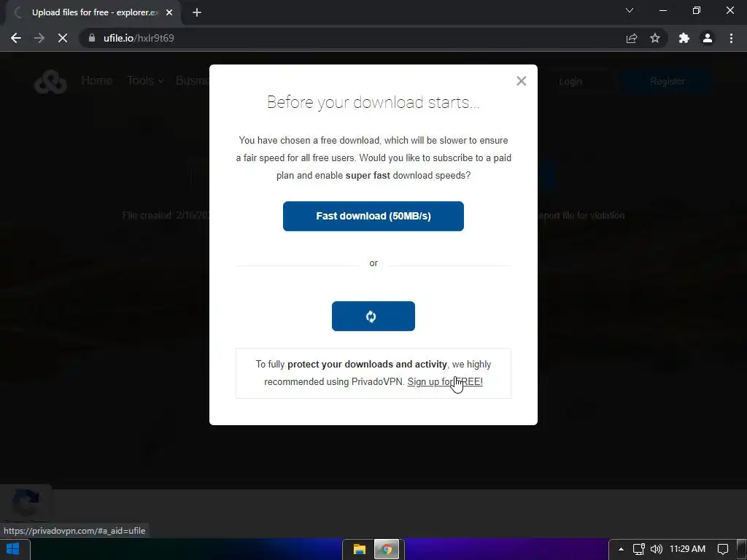Open the Extensions puzzle icon
This screenshot has height=560, width=747.
[684, 38]
